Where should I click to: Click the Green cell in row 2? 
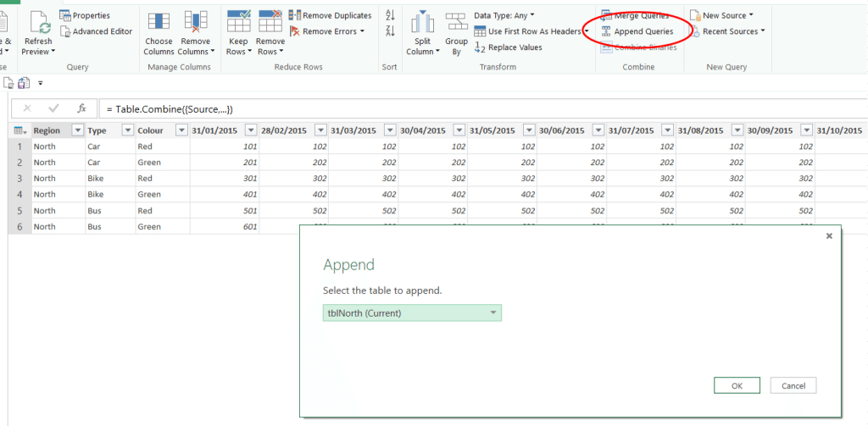(x=163, y=163)
